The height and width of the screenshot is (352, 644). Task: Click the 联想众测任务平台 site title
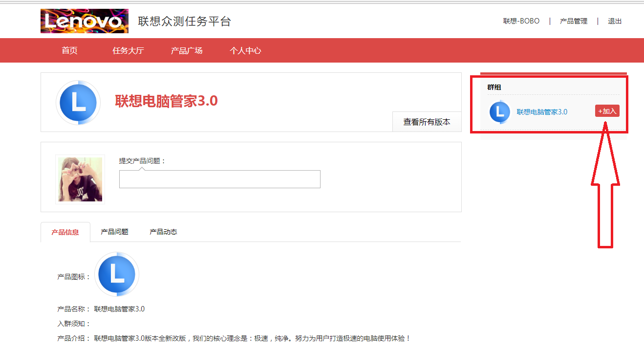tap(184, 22)
